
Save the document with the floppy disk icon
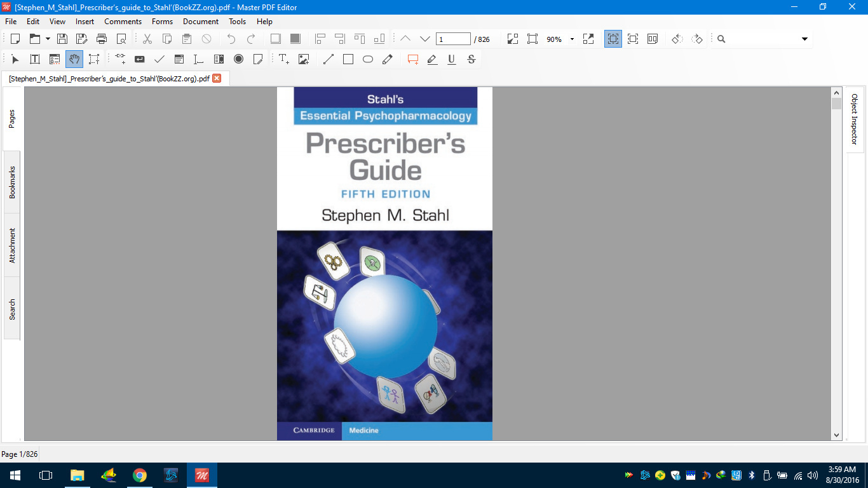(x=62, y=39)
